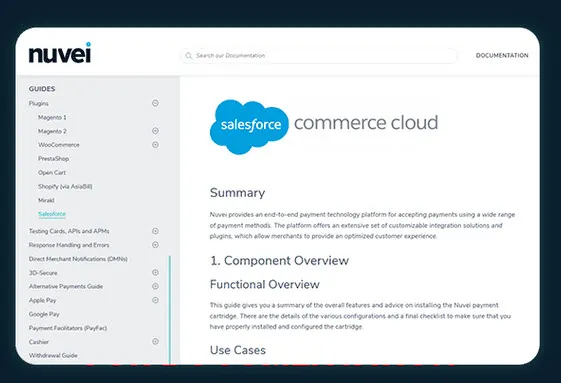561x383 pixels.
Task: Expand the Cashier section
Action: [x=155, y=341]
